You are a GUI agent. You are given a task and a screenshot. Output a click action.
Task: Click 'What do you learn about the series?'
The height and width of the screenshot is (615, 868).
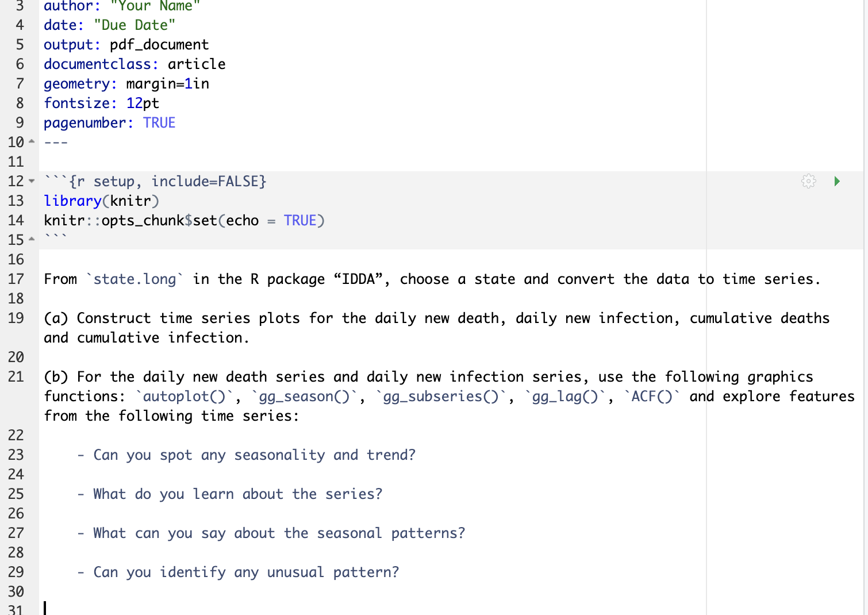237,494
